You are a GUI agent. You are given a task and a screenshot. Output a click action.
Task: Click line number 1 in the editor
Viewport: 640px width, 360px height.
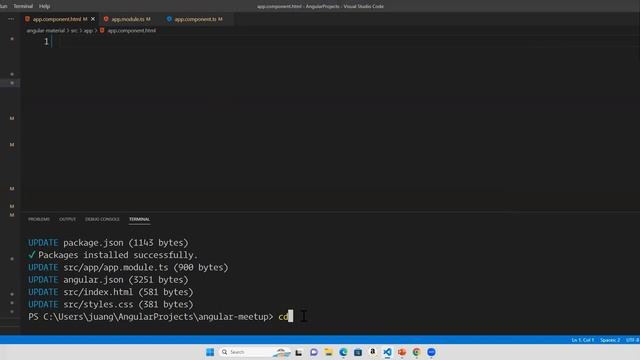click(x=46, y=41)
